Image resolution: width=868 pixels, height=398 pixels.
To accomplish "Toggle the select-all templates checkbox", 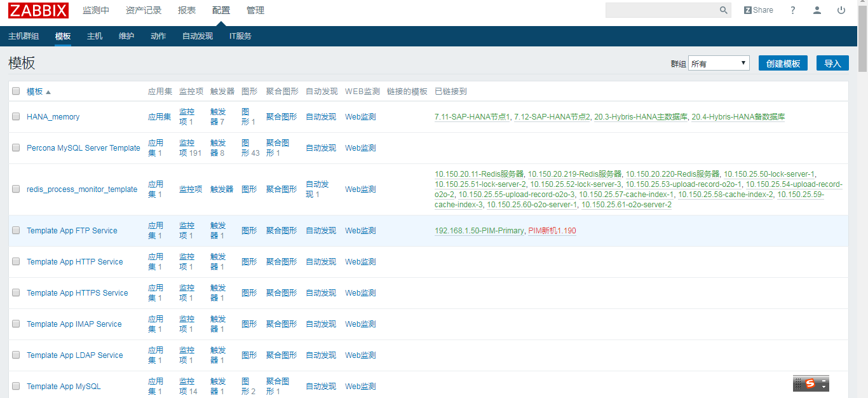I will click(x=16, y=92).
